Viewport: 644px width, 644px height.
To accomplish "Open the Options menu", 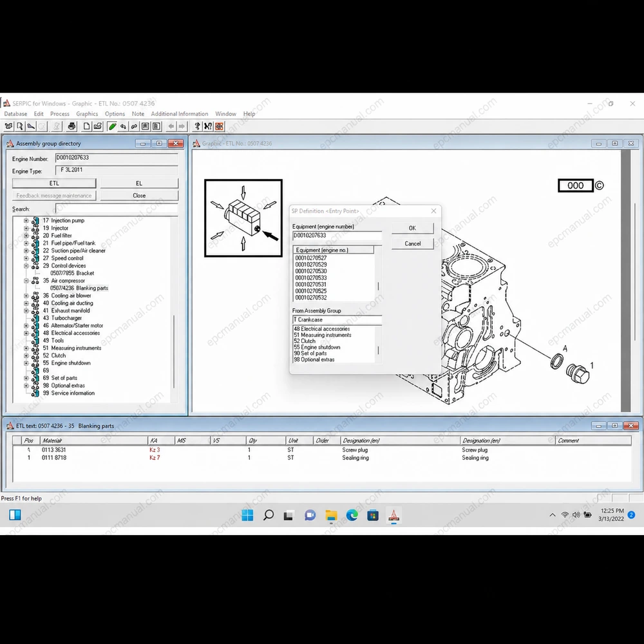I will [x=115, y=114].
